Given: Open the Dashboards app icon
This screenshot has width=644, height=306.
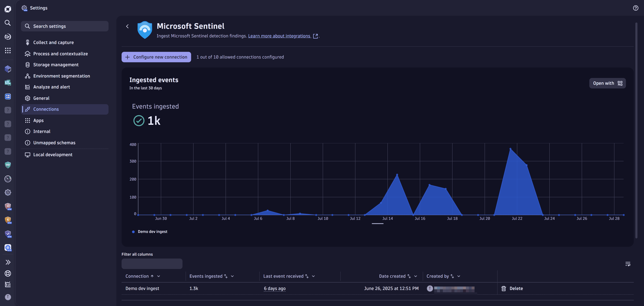Looking at the screenshot, I should [x=8, y=83].
